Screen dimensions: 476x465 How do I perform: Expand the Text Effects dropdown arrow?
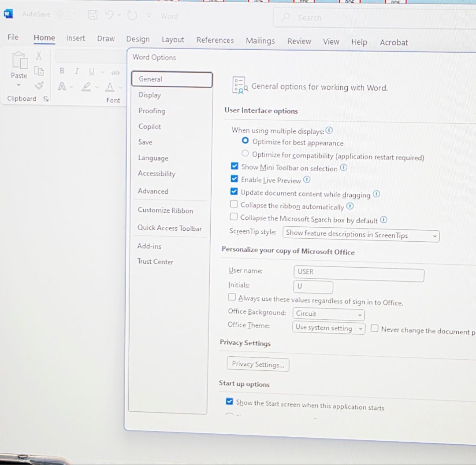72,87
